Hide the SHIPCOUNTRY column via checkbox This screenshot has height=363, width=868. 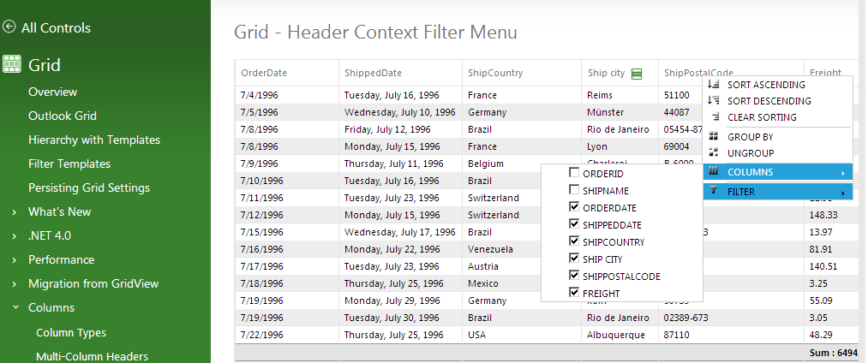tap(574, 241)
